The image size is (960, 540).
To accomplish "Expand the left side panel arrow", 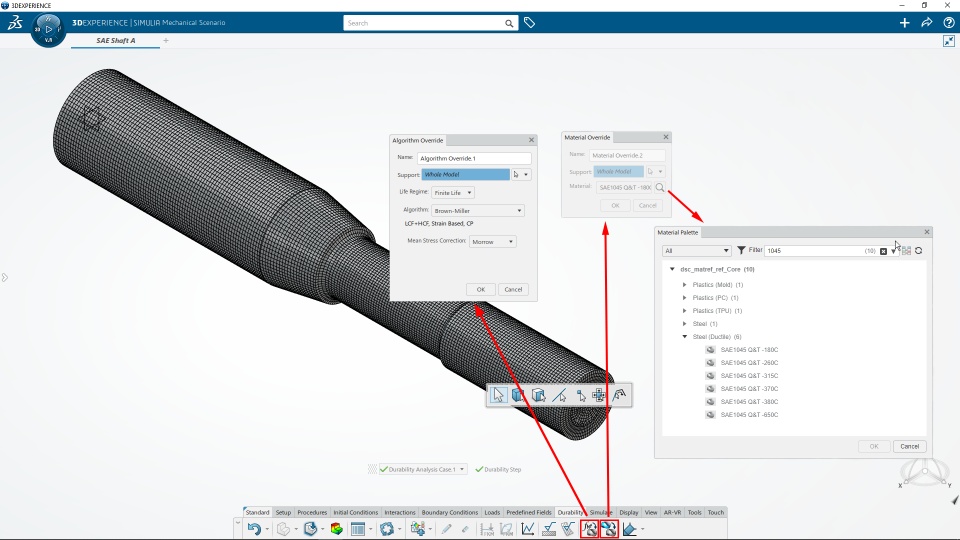I will point(5,277).
